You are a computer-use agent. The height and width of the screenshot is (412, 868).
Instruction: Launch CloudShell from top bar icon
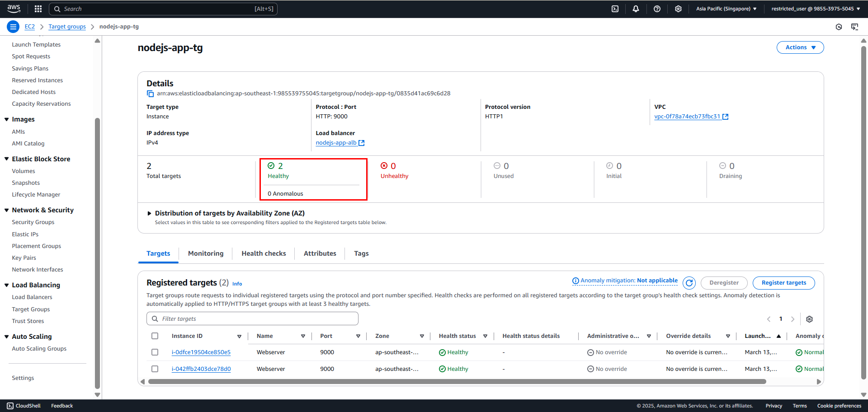click(615, 9)
